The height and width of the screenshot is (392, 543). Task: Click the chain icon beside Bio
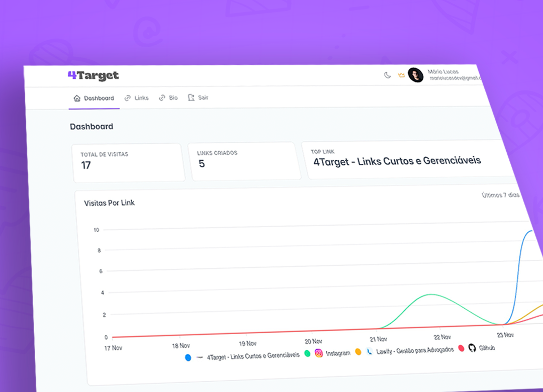[x=162, y=98]
